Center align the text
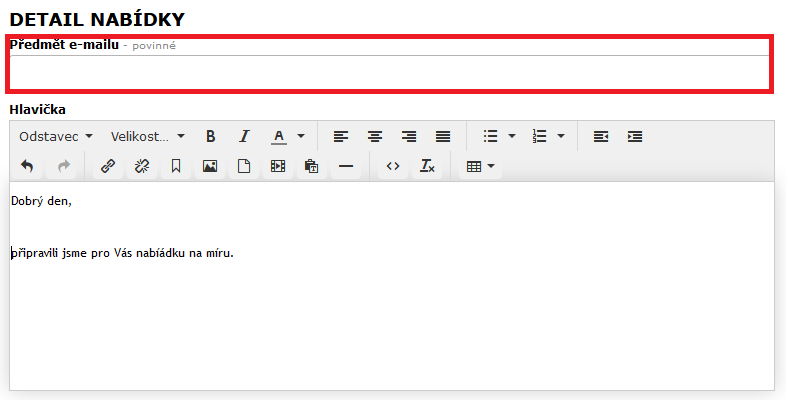 pos(375,136)
